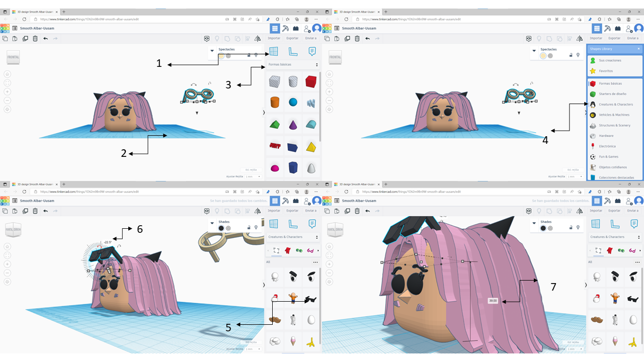644x362 pixels.
Task: Switch Shades to Hole in bottom-left window
Action: [228, 228]
